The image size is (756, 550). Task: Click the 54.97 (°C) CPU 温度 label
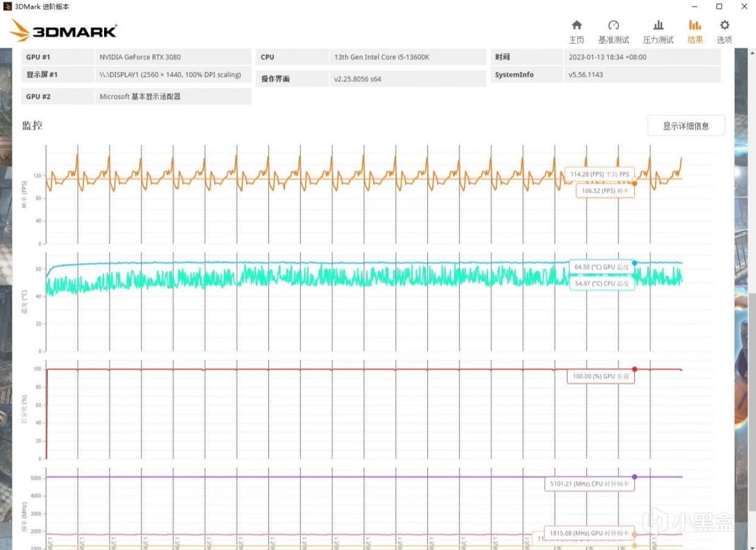[601, 283]
